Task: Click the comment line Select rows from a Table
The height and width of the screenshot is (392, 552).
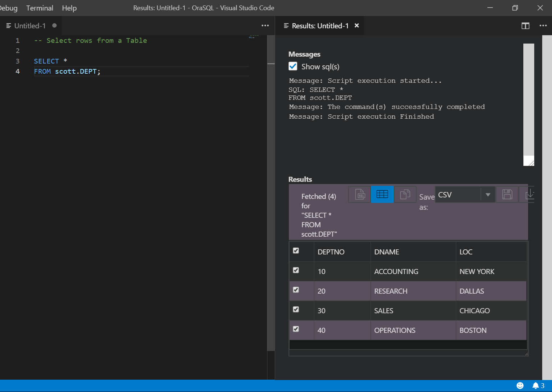Action: tap(90, 40)
